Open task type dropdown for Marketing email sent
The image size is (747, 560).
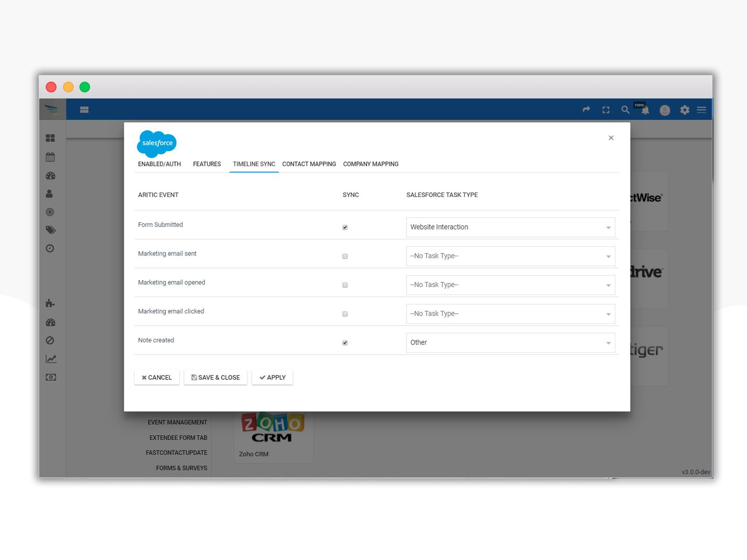click(510, 256)
